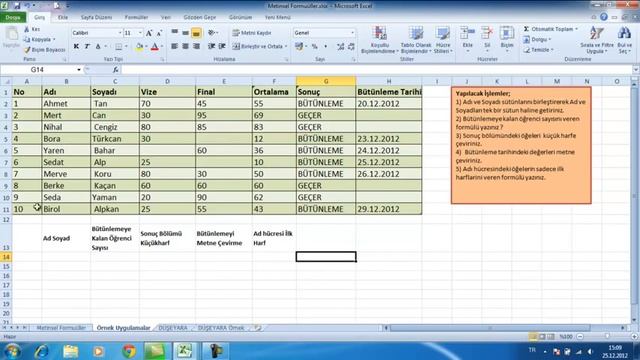This screenshot has width=640, height=360.
Task: Click the zoom slider in status bar
Action: (x=607, y=337)
